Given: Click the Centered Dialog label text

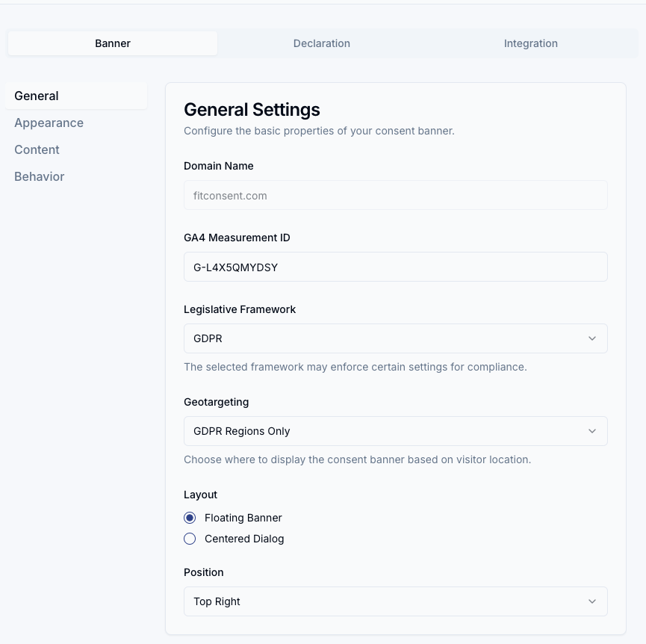Looking at the screenshot, I should click(x=244, y=539).
